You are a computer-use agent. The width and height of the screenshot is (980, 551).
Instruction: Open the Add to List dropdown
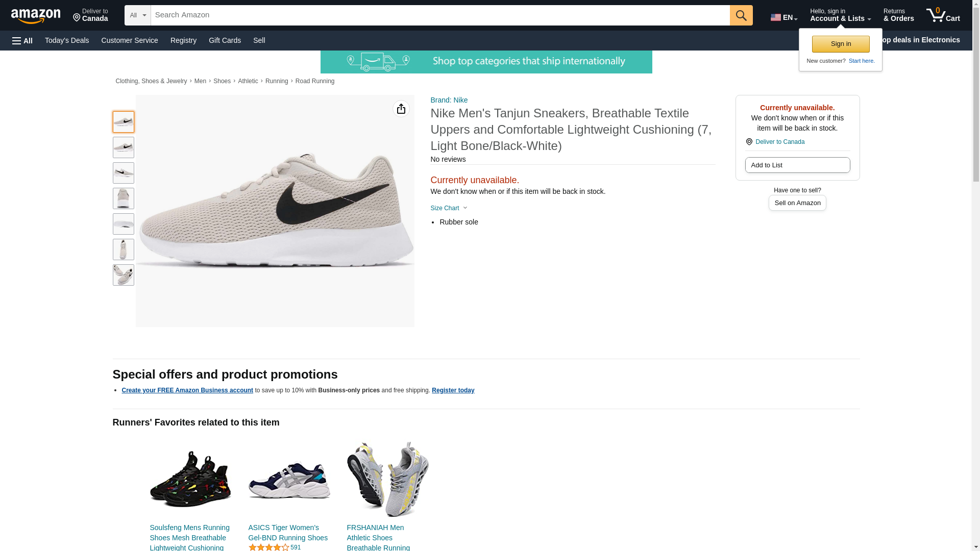tap(797, 165)
